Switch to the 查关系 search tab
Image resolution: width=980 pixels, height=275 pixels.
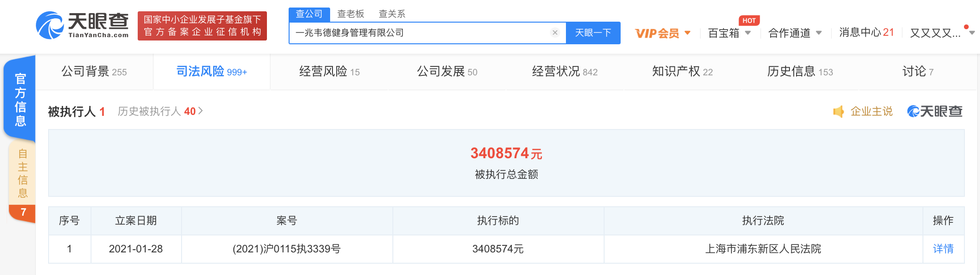[x=392, y=14]
